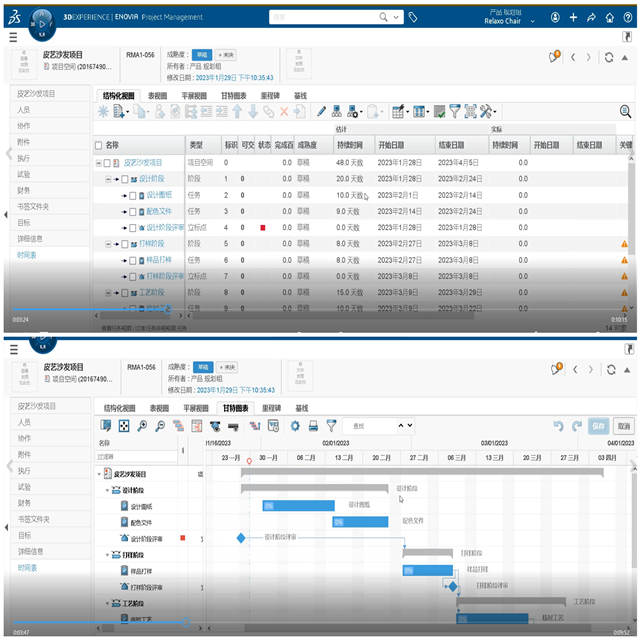Open the search box dropdown arrow in header

[x=396, y=17]
